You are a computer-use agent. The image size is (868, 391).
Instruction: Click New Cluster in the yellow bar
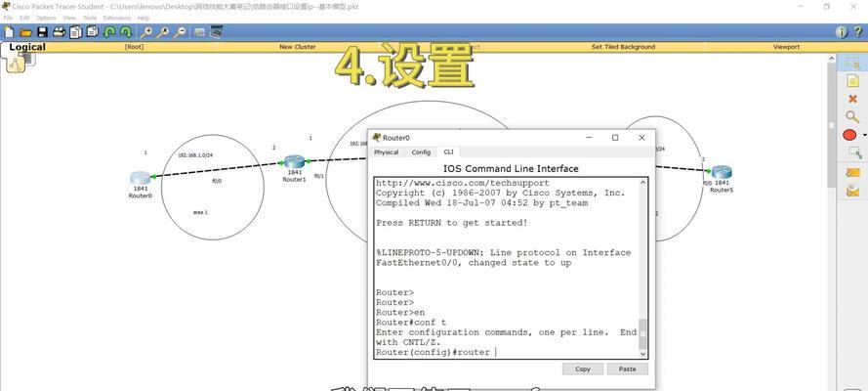click(297, 47)
